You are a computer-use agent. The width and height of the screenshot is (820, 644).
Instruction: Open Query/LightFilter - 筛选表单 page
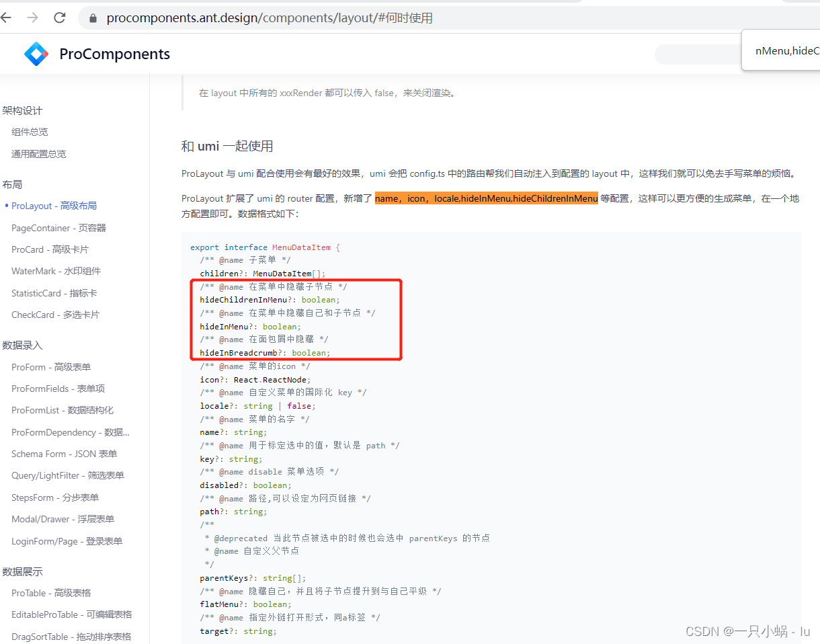[68, 475]
